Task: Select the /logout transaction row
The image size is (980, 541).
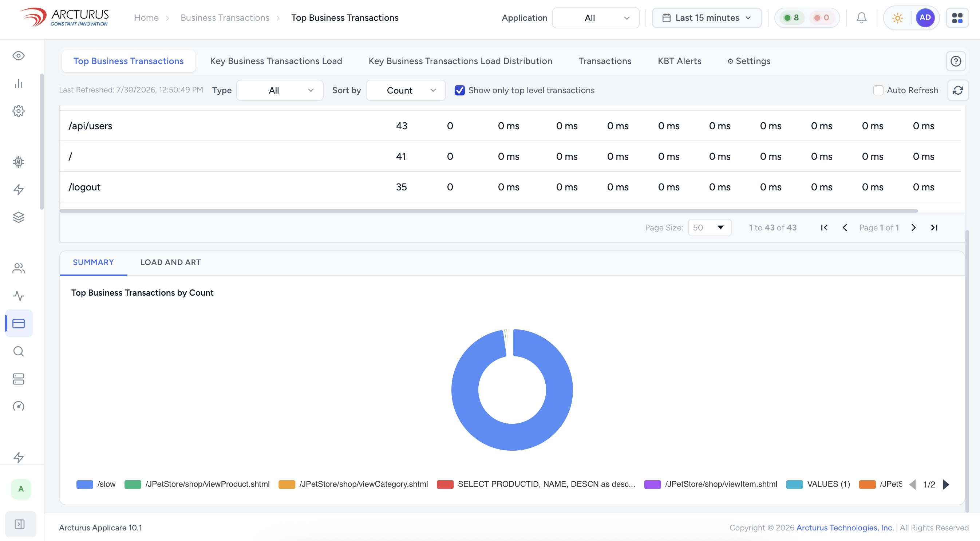Action: coord(510,187)
